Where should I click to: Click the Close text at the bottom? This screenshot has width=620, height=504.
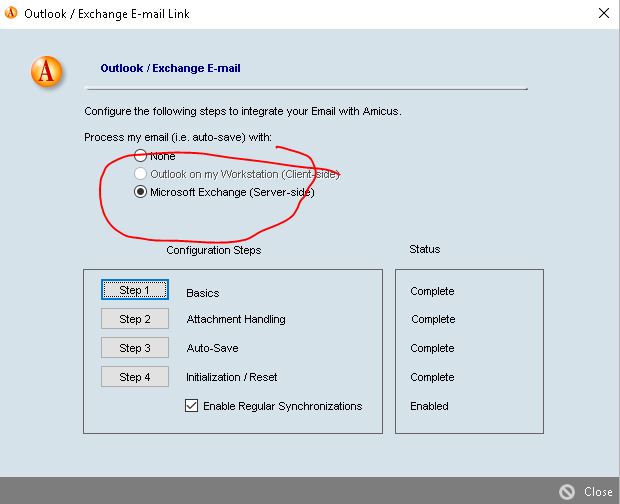[599, 492]
